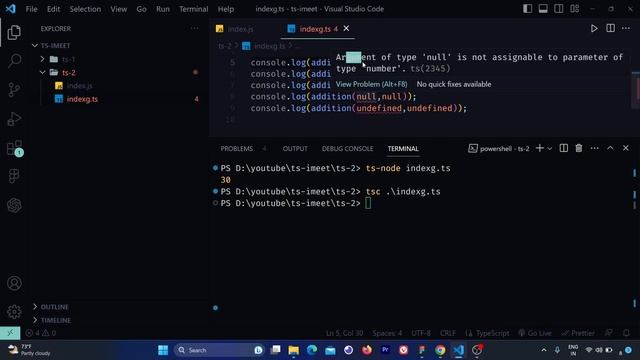This screenshot has width=640, height=360.
Task: Change UTF-8 encoding in status bar
Action: click(421, 333)
